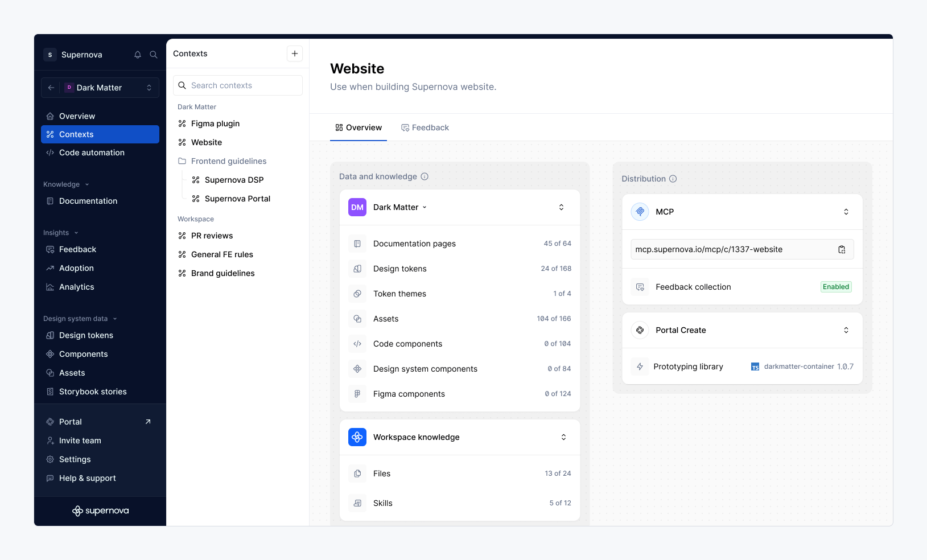Click the MCP URL field

pos(742,249)
